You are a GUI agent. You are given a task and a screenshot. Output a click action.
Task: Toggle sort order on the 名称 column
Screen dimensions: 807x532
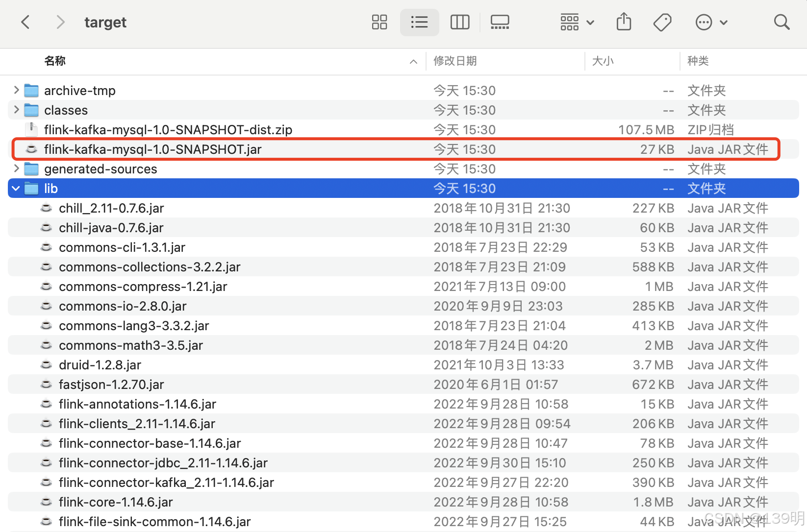pos(54,61)
